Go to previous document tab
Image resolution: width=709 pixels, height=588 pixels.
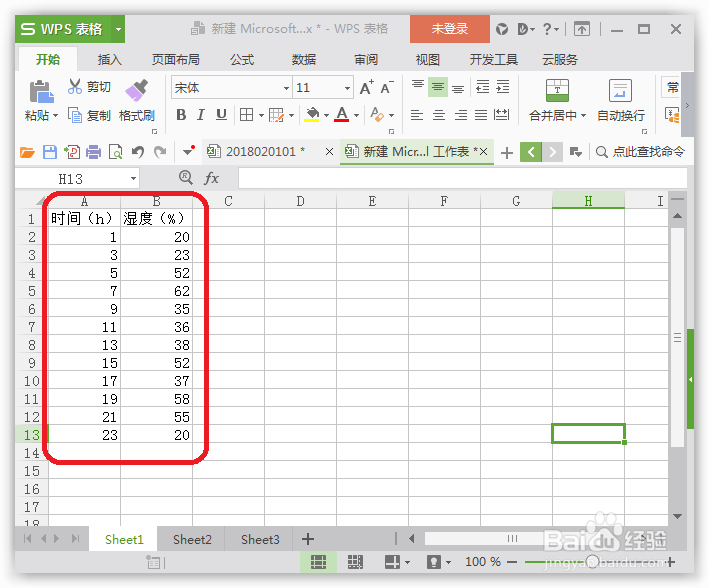531,152
